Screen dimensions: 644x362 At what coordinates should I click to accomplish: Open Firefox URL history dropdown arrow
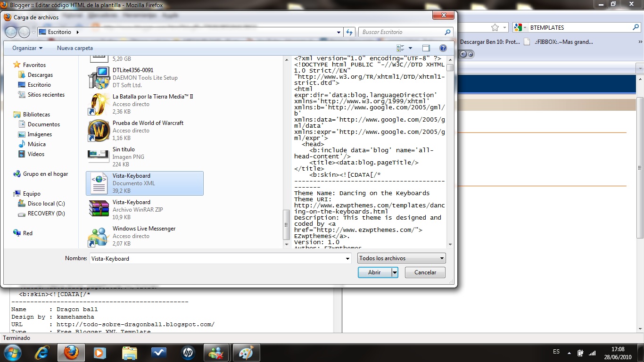coord(505,27)
